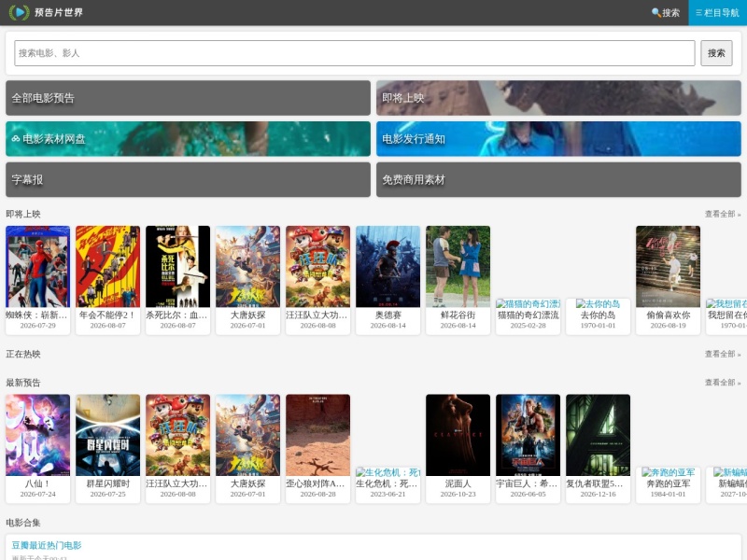The height and width of the screenshot is (560, 747).
Task: Click 查看全部 for 最新预告 section
Action: pyautogui.click(x=723, y=383)
